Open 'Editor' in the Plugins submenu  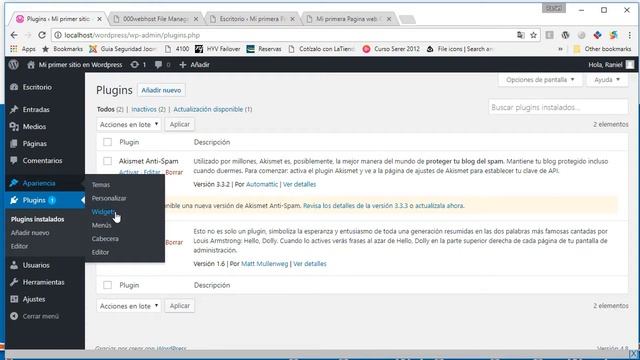point(20,246)
